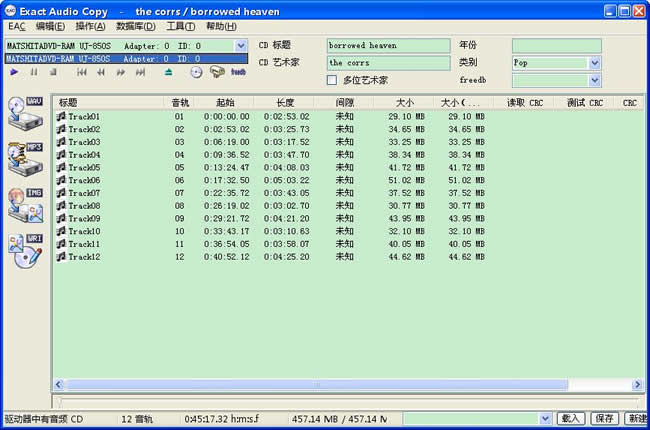The width and height of the screenshot is (650, 430).
Task: Eject the CD with the eject icon
Action: tap(168, 72)
